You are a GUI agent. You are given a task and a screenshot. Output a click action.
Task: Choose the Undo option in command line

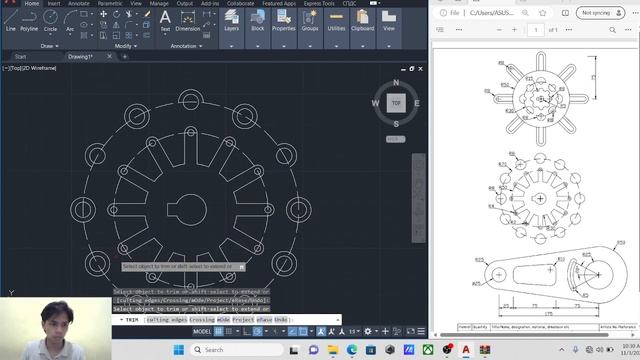pos(281,320)
